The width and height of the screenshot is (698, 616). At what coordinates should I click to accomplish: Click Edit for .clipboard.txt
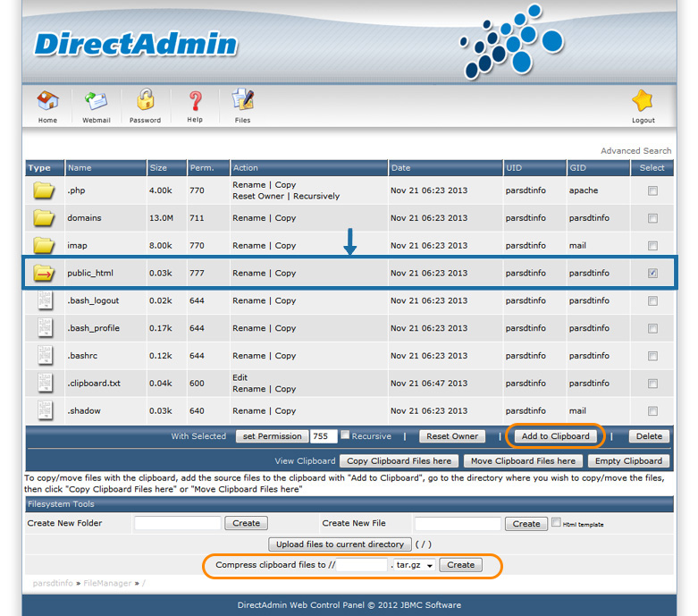click(240, 377)
